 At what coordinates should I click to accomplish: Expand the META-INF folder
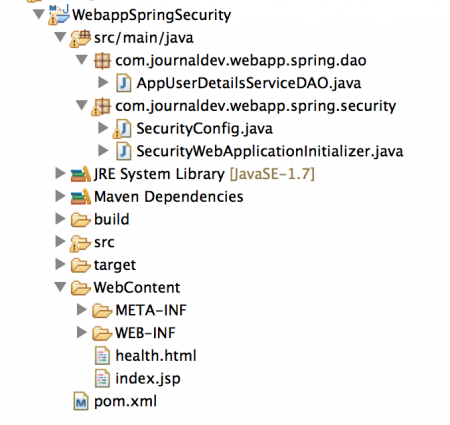pyautogui.click(x=82, y=309)
